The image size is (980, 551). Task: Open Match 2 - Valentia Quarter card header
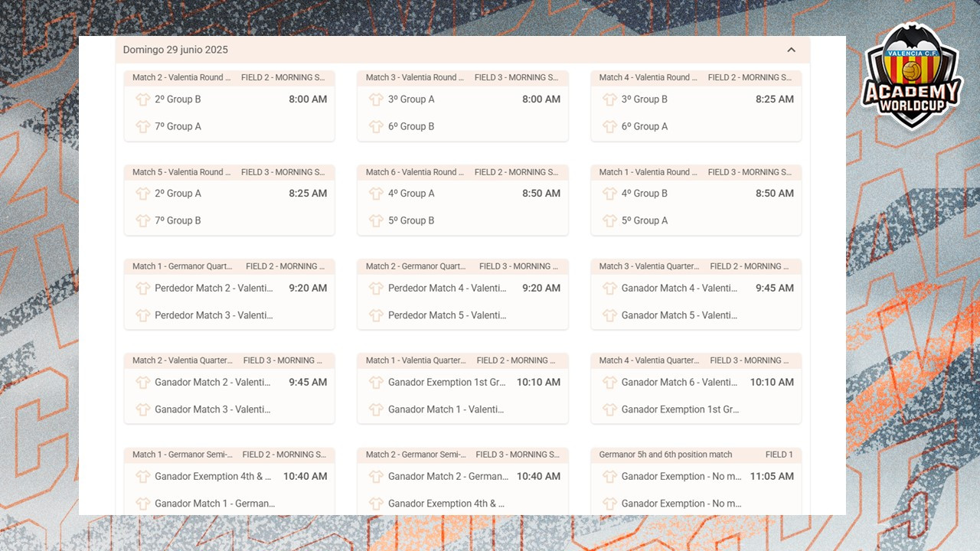pyautogui.click(x=230, y=360)
